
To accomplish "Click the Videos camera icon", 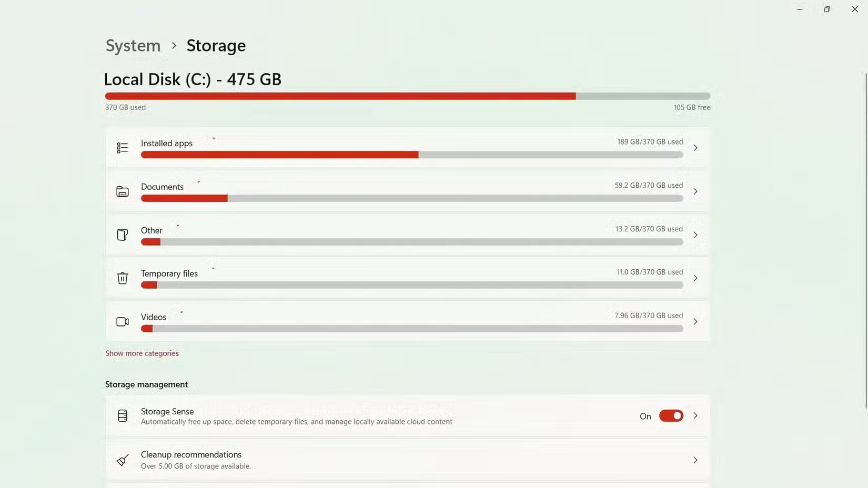I will [x=122, y=321].
